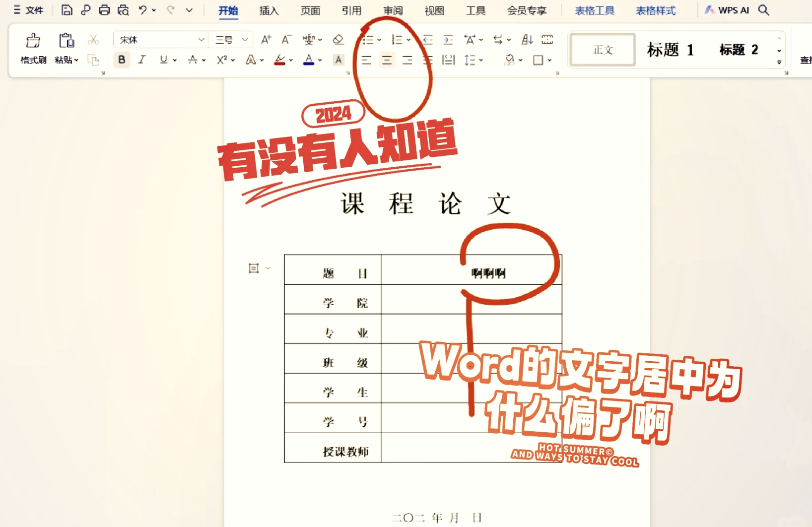Click the Undo arrow icon
812x527 pixels.
point(143,10)
